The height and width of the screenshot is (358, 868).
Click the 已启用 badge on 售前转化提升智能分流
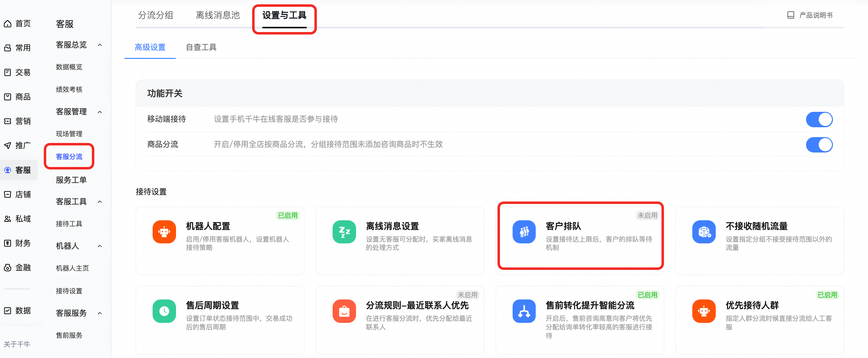647,295
